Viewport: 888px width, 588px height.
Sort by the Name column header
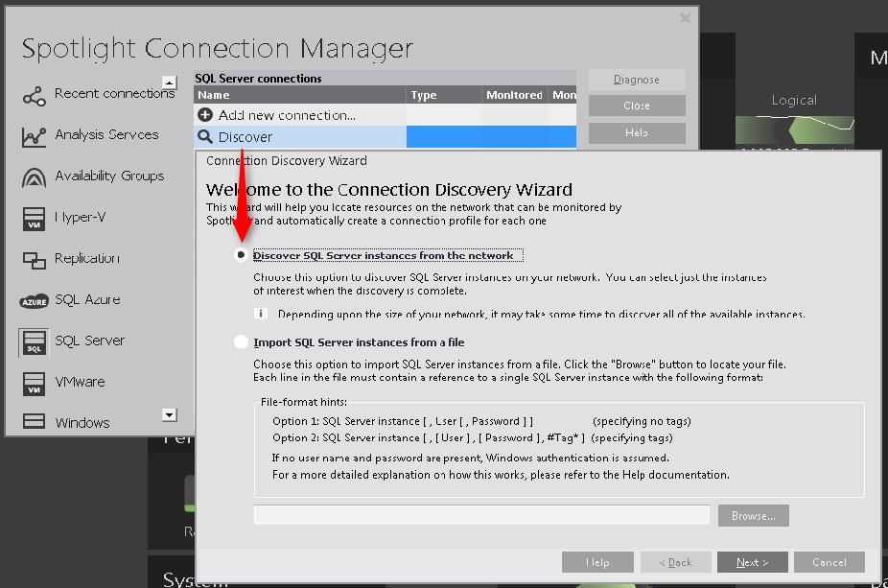pos(298,95)
